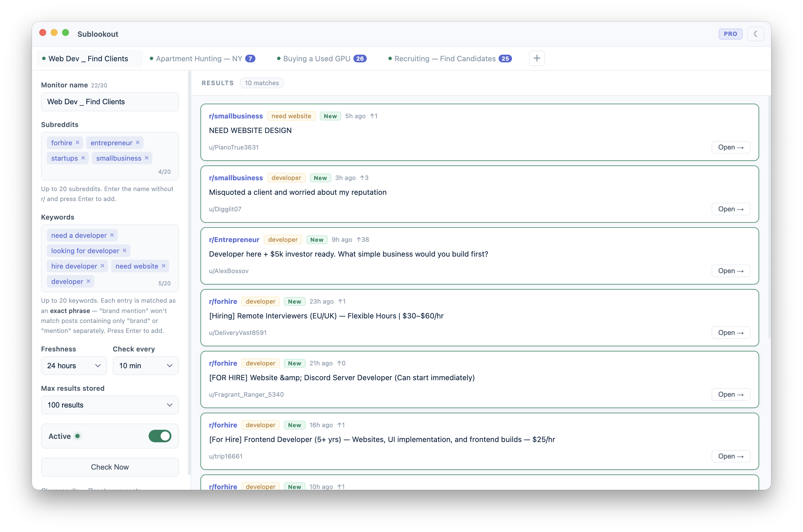Open u/AlexBossov's profile link
The width and height of the screenshot is (803, 532).
[229, 271]
